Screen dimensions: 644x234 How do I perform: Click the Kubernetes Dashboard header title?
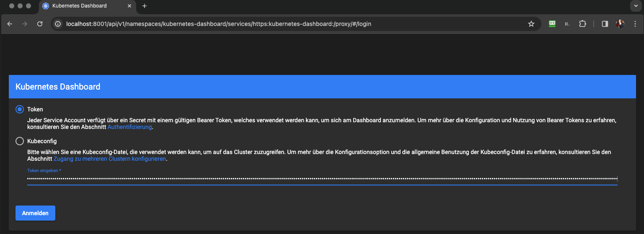coord(58,87)
